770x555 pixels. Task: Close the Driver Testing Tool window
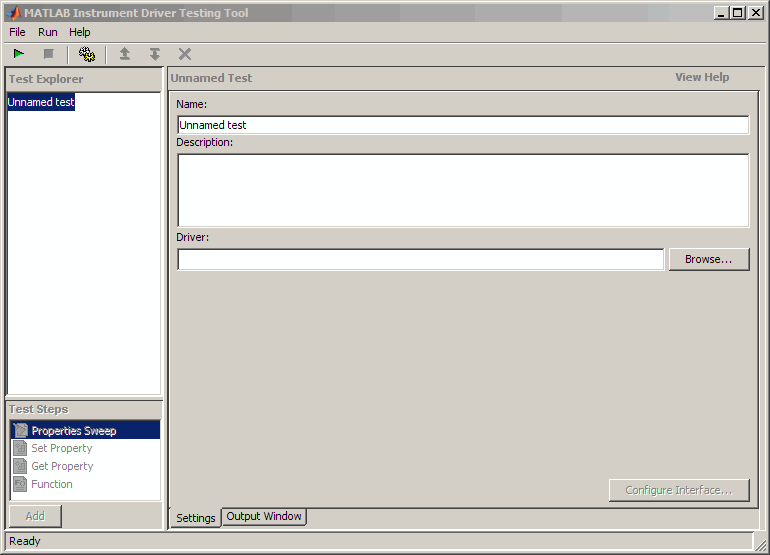[x=755, y=13]
